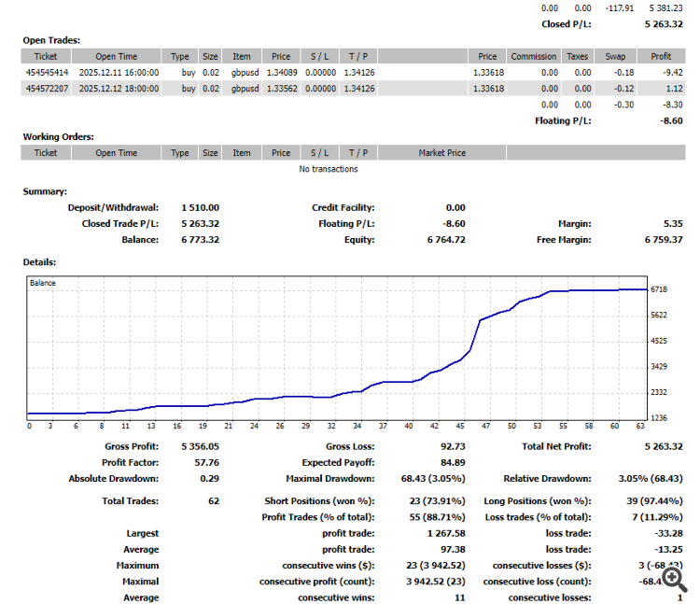Click the chart axis value 4525
The height and width of the screenshot is (604, 700).
click(659, 341)
